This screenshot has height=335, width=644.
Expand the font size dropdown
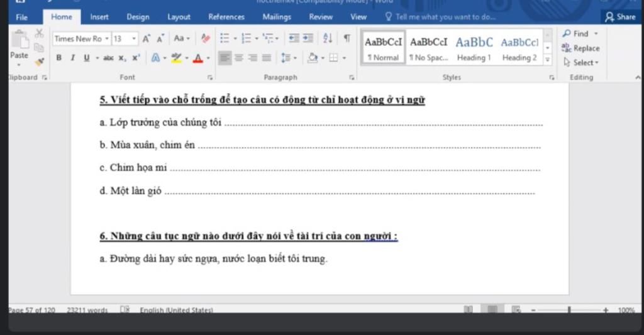tap(134, 38)
